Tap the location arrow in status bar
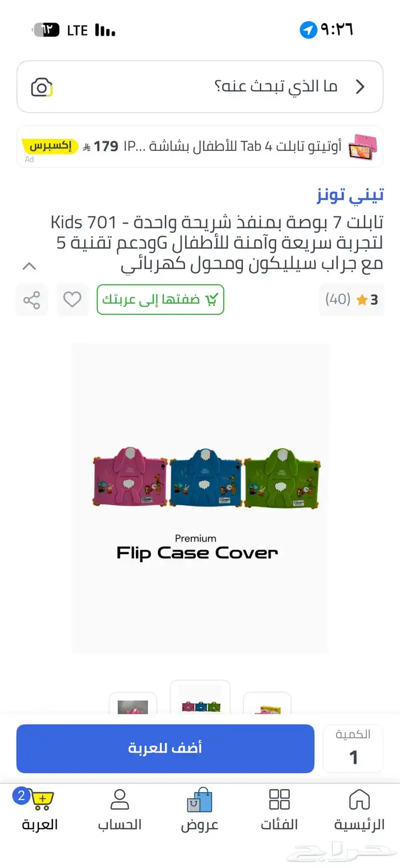Viewport: 400px width, 868px height. (x=309, y=30)
